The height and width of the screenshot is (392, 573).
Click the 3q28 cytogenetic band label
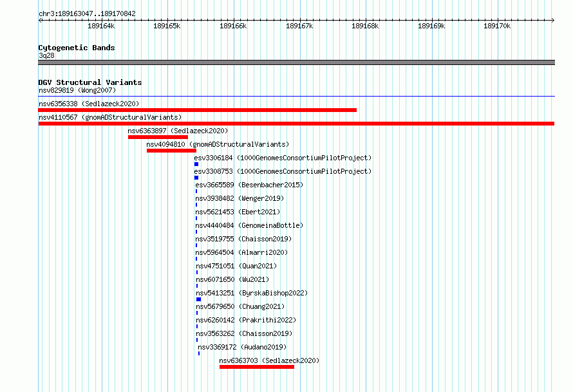coord(46,55)
